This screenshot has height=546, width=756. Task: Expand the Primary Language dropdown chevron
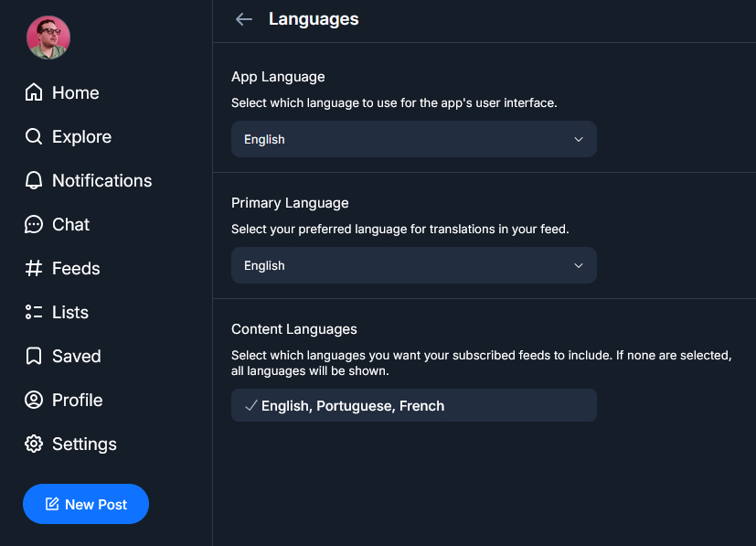[578, 265]
